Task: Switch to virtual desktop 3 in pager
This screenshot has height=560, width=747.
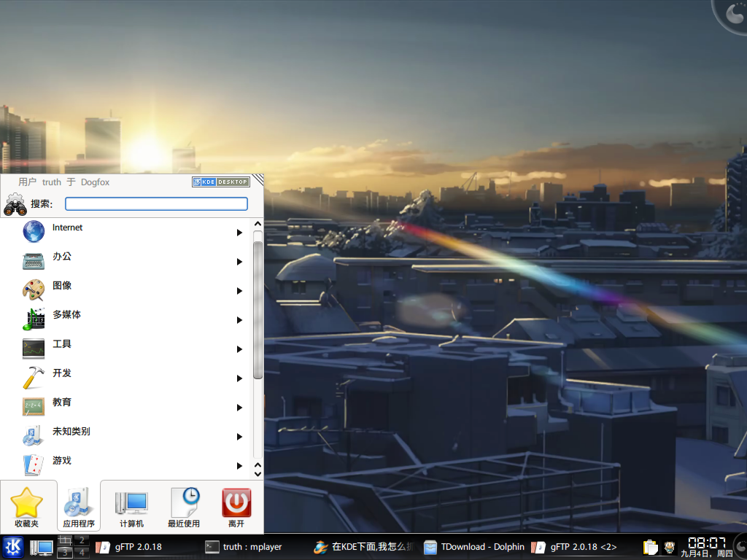Action: coord(65,553)
